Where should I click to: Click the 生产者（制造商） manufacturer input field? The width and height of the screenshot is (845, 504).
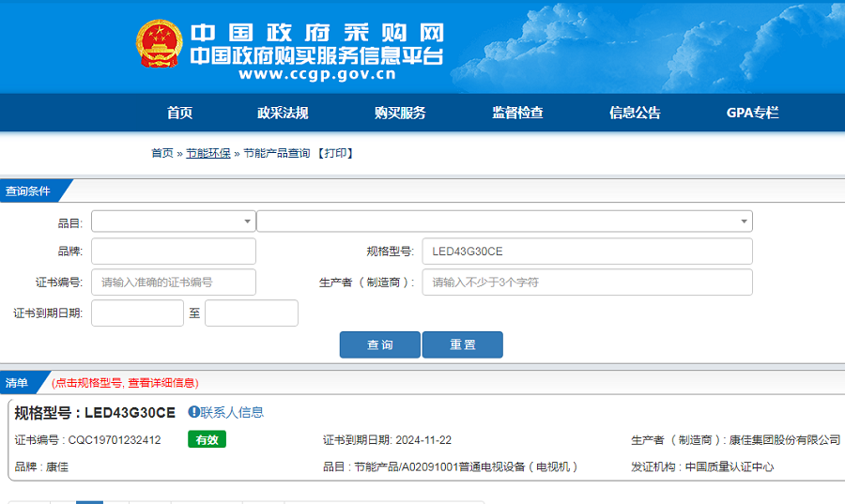point(588,283)
